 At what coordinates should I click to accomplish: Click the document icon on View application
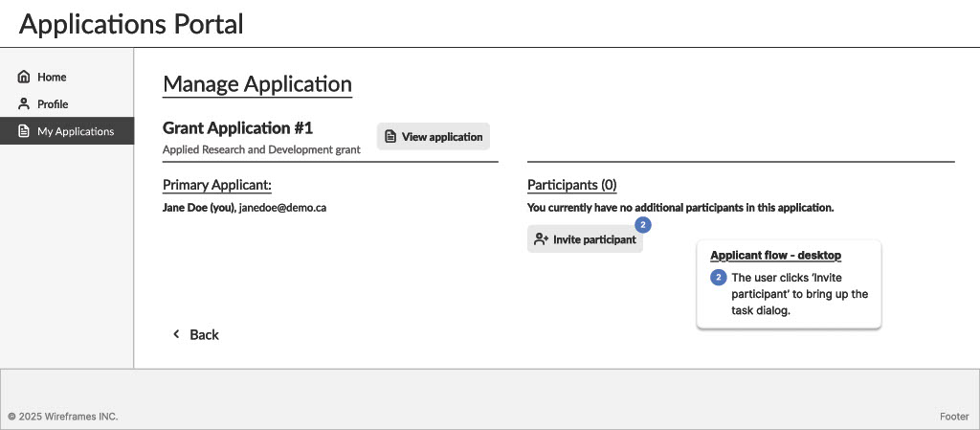(390, 137)
